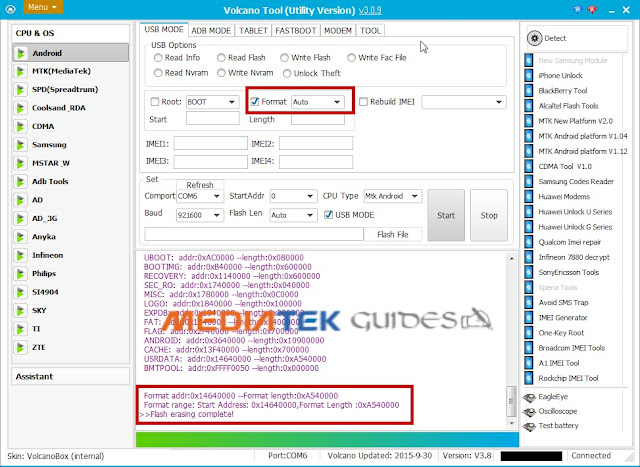
Task: Click the SPD(Spreadtrum) play icon
Action: [20, 89]
